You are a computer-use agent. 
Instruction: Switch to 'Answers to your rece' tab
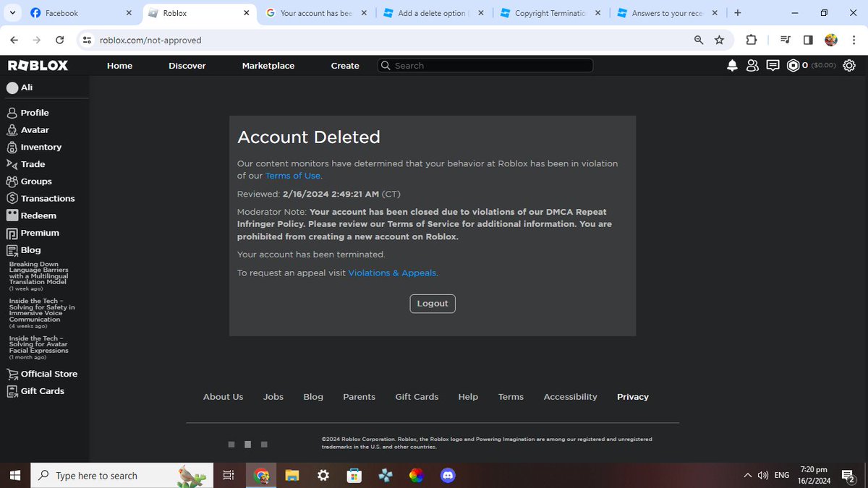point(667,13)
